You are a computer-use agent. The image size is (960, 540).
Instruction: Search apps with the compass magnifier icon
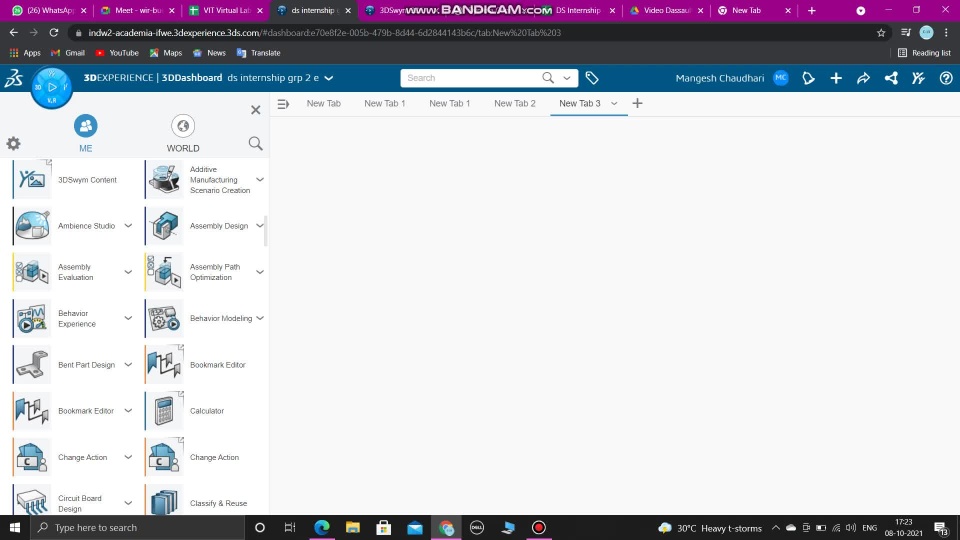coord(255,143)
